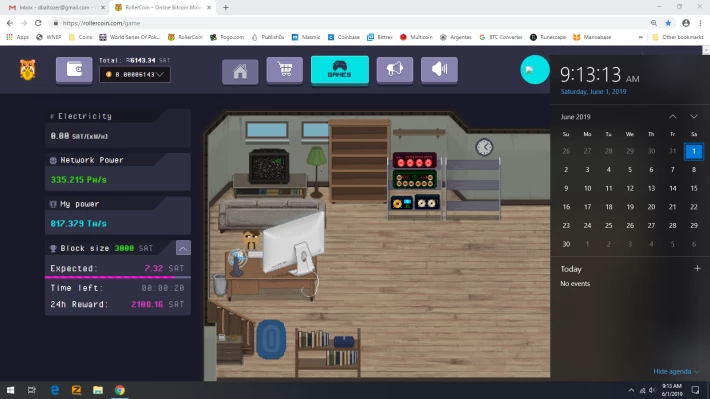710x399 pixels.
Task: Toggle the game sound speaker button
Action: point(439,70)
